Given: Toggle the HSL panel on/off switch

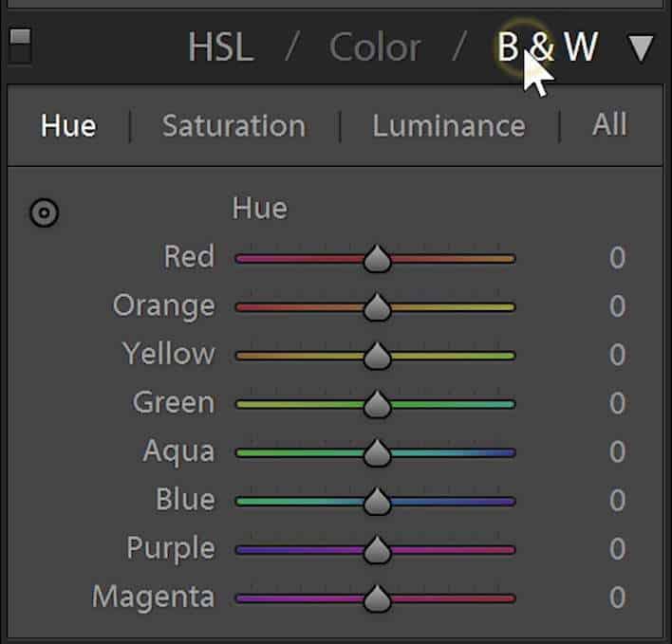Looking at the screenshot, I should pyautogui.click(x=20, y=46).
